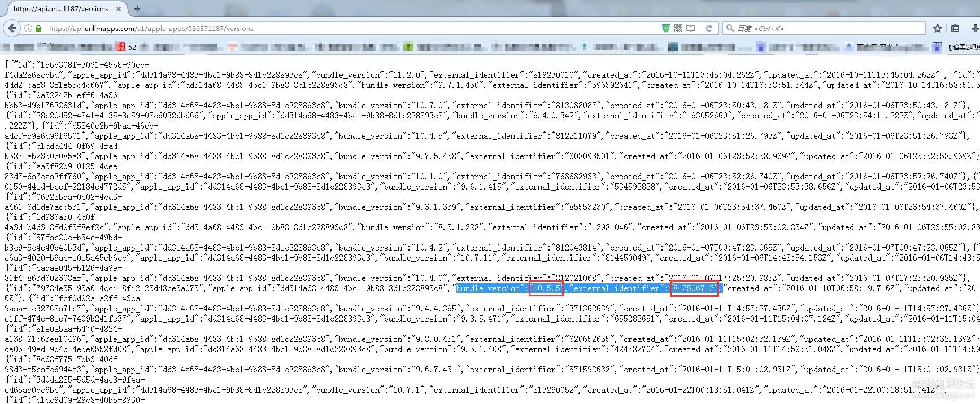Click the highlighted bundle version "10.5.5"
Viewport: 980px width, 404px height.
point(546,288)
